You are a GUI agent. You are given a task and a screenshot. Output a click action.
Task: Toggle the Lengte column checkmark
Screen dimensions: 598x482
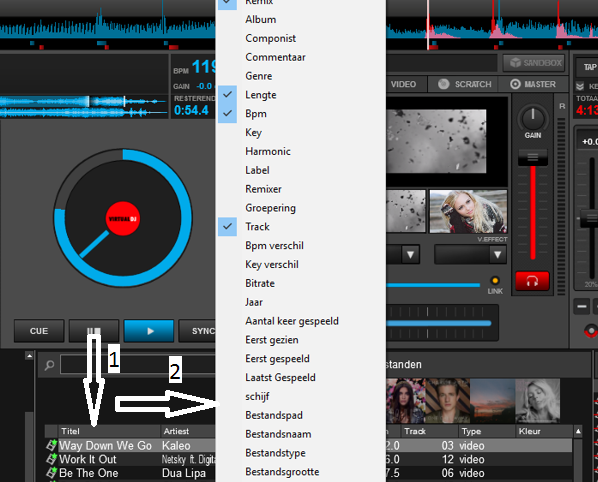point(227,95)
